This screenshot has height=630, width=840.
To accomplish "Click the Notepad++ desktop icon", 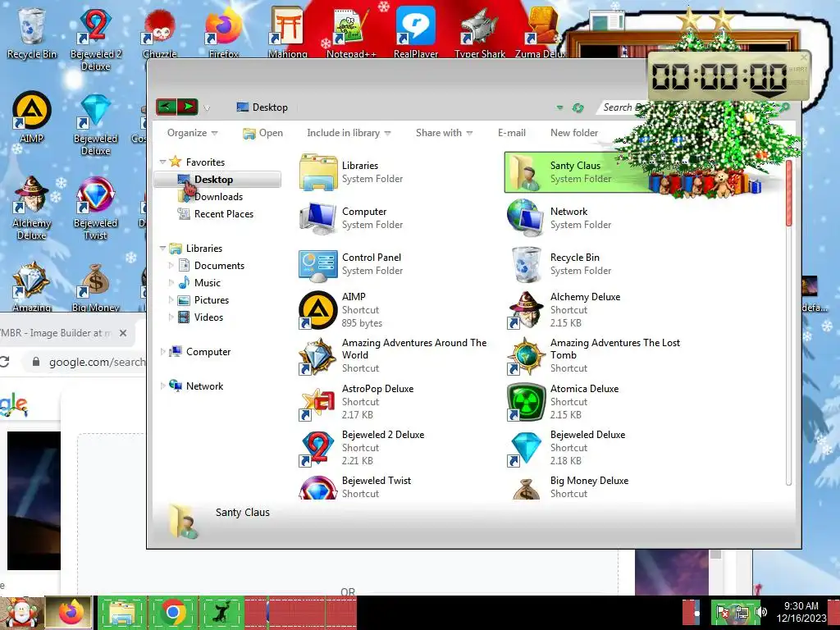I will 351,33.
